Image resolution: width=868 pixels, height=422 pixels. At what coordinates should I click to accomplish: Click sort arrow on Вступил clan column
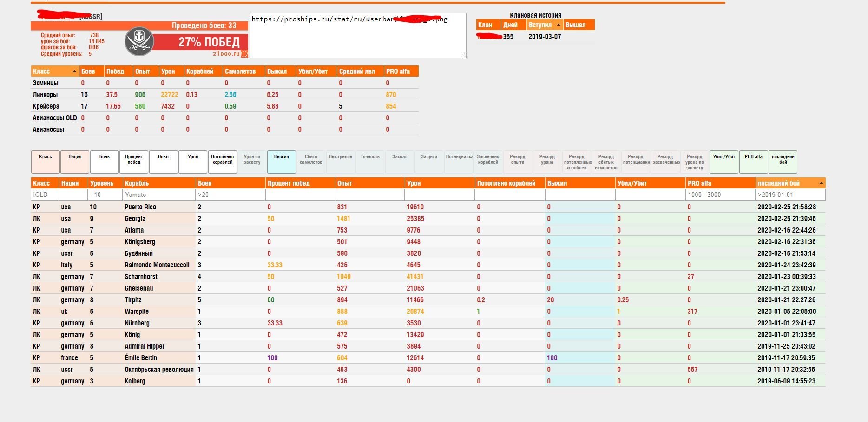click(x=559, y=25)
